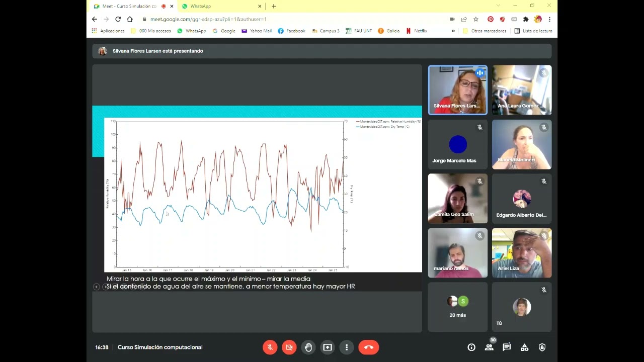Screen dimensions: 644x362
Task: Select Silvana Flores Larsen video tile
Action: click(x=457, y=90)
